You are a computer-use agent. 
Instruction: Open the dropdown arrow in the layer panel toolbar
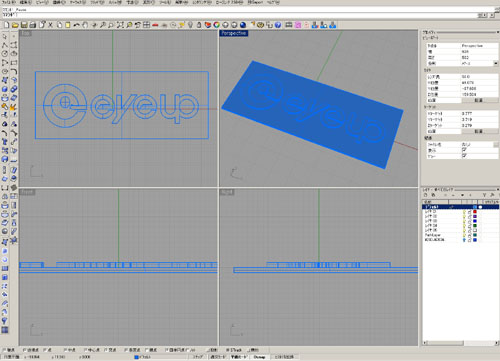pyautogui.click(x=462, y=195)
